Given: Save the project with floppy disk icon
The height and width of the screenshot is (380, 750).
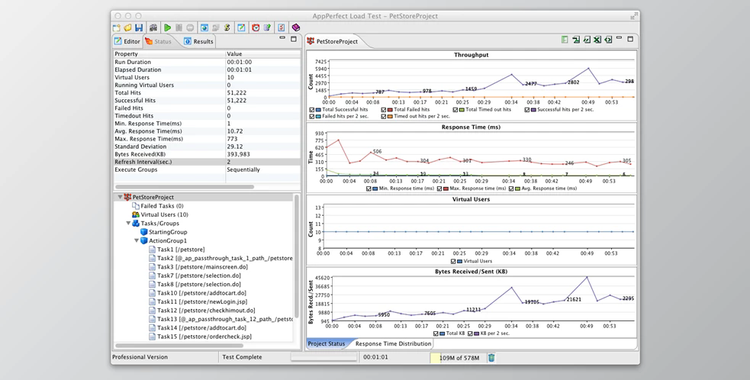Looking at the screenshot, I should [139, 28].
